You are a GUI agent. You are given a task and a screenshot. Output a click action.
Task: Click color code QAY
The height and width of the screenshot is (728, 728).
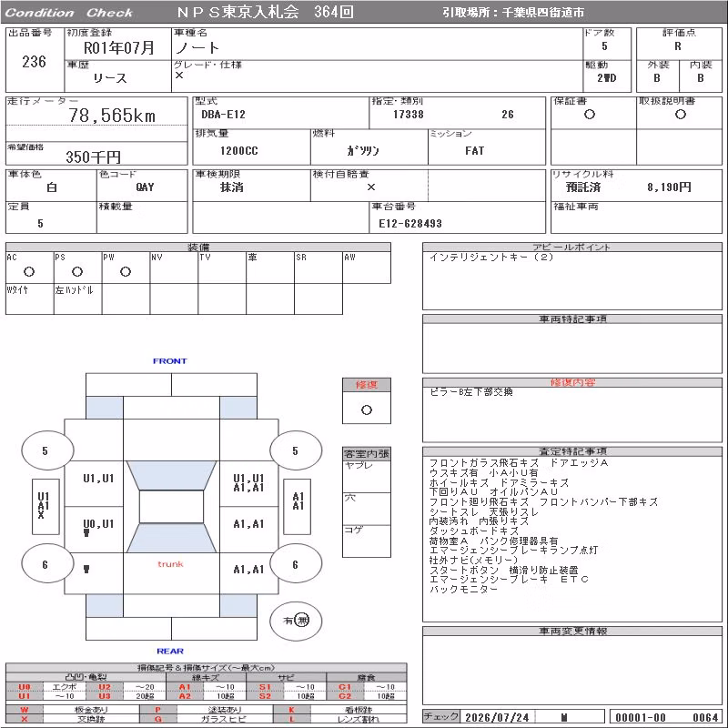[x=145, y=187]
